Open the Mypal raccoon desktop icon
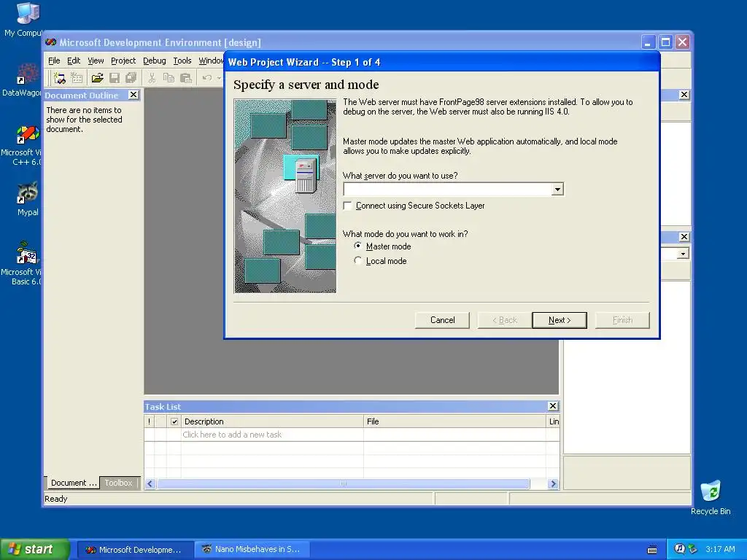The width and height of the screenshot is (747, 560). 28,199
